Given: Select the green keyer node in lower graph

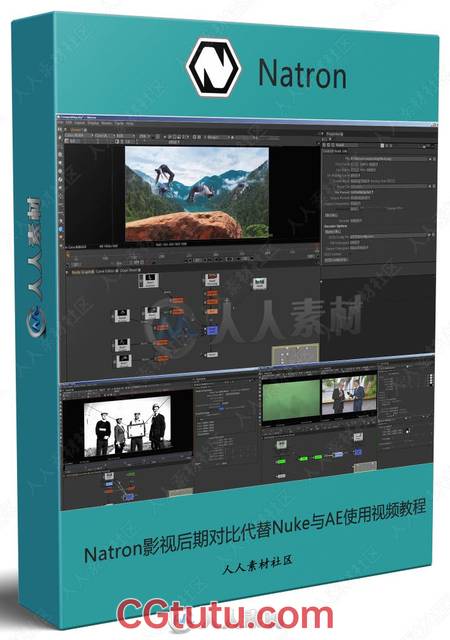Looking at the screenshot, I should click(x=281, y=462).
